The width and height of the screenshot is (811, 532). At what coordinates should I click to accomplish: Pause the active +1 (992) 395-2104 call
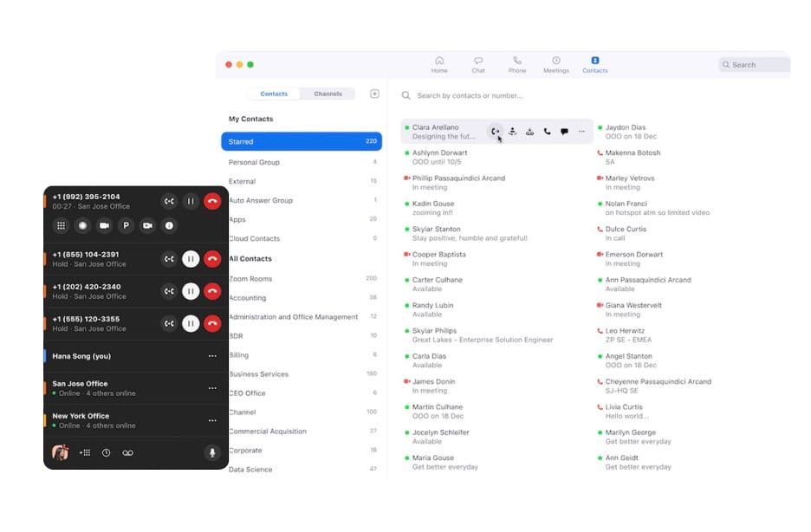pyautogui.click(x=191, y=200)
